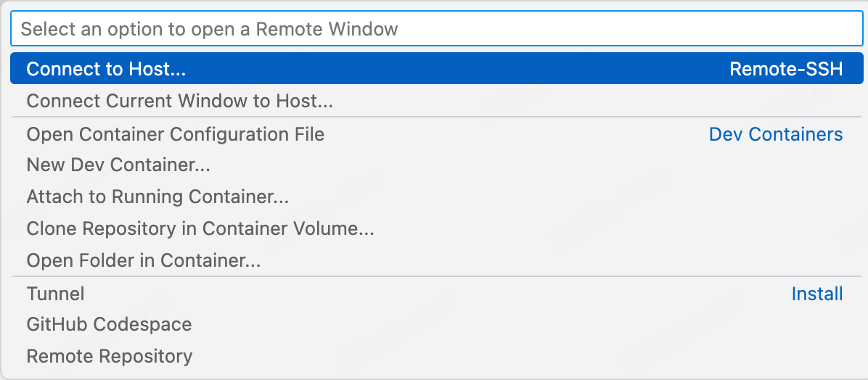
Task: Pick the last entry, Remote Repository
Action: (109, 356)
